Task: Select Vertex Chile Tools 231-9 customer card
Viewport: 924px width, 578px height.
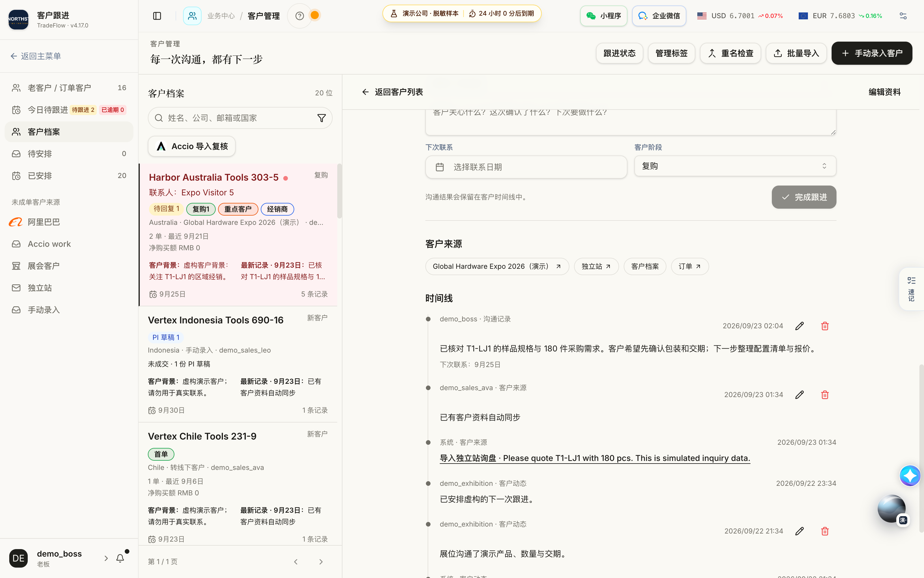Action: (238, 484)
